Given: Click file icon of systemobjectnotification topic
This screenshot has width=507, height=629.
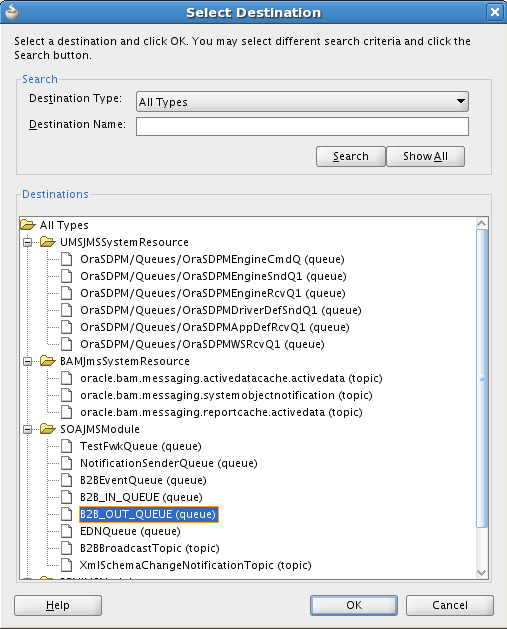Looking at the screenshot, I should (x=67, y=395).
